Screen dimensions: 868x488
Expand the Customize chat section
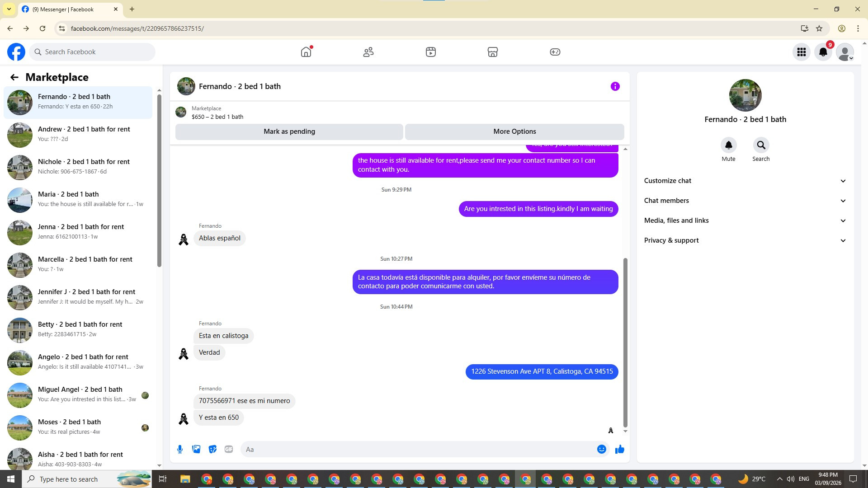[x=745, y=181]
